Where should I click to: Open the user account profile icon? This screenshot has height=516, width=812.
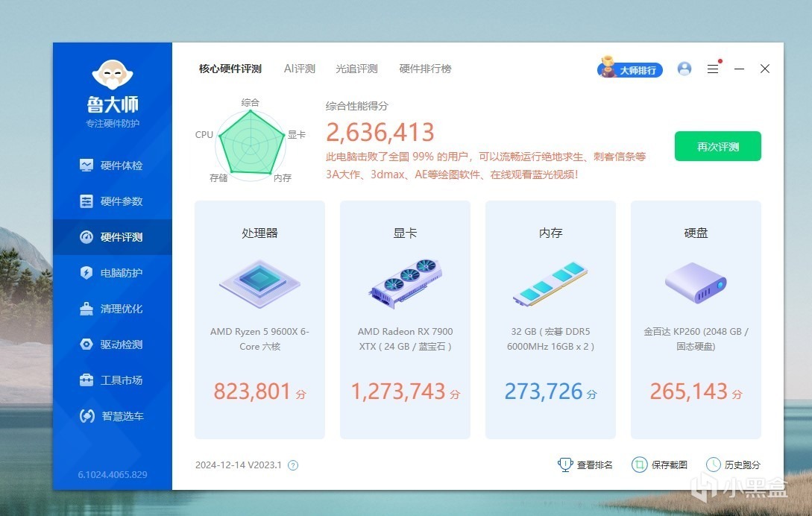[684, 69]
